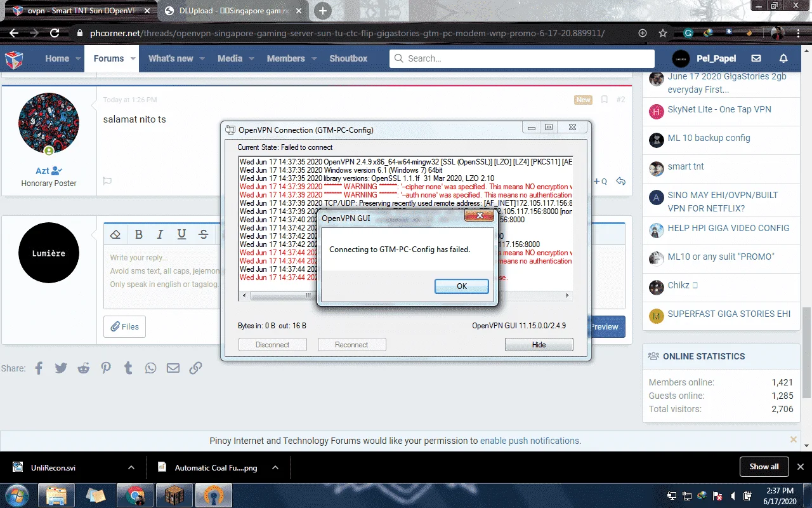812x508 pixels.
Task: Expand the Forums menu dropdown arrow
Action: (x=133, y=58)
